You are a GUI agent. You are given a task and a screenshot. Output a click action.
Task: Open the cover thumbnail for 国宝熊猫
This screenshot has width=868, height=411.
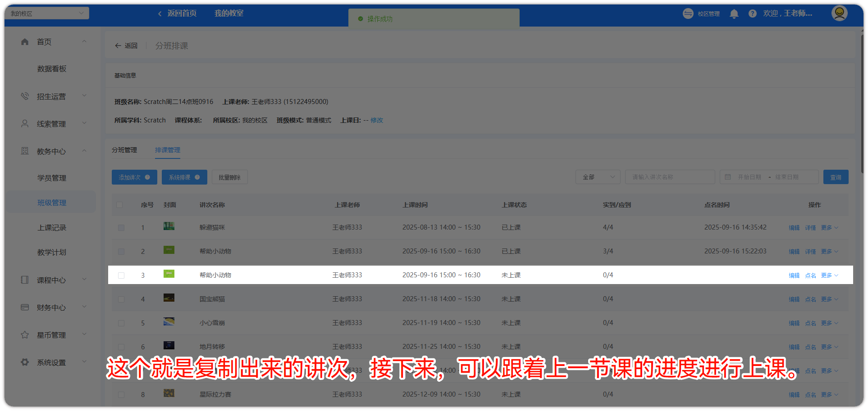(169, 298)
